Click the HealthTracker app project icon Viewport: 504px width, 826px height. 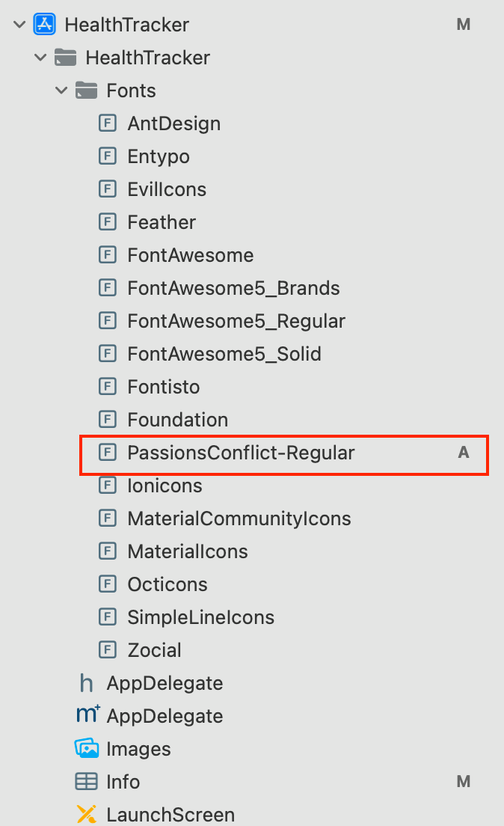(44, 24)
